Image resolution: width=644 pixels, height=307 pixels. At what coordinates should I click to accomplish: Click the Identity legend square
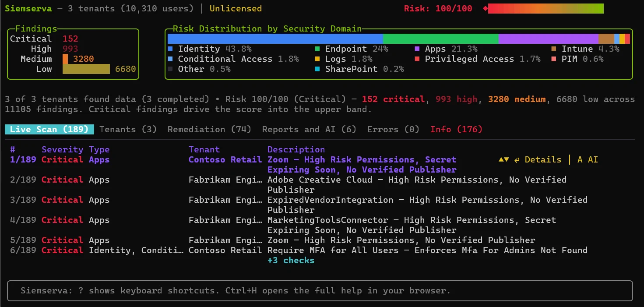(170, 49)
